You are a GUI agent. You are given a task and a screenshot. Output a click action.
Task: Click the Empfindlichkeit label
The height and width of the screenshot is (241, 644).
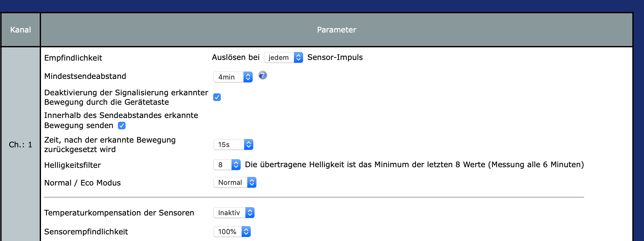73,58
